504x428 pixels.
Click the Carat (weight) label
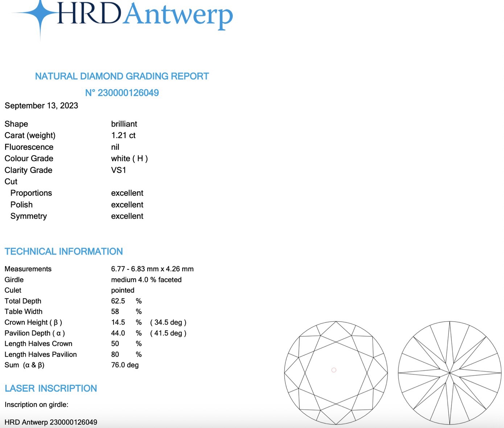tap(30, 135)
